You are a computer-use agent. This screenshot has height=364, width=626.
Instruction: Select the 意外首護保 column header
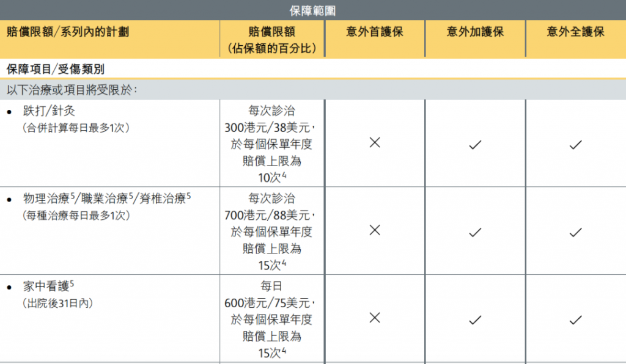(375, 32)
